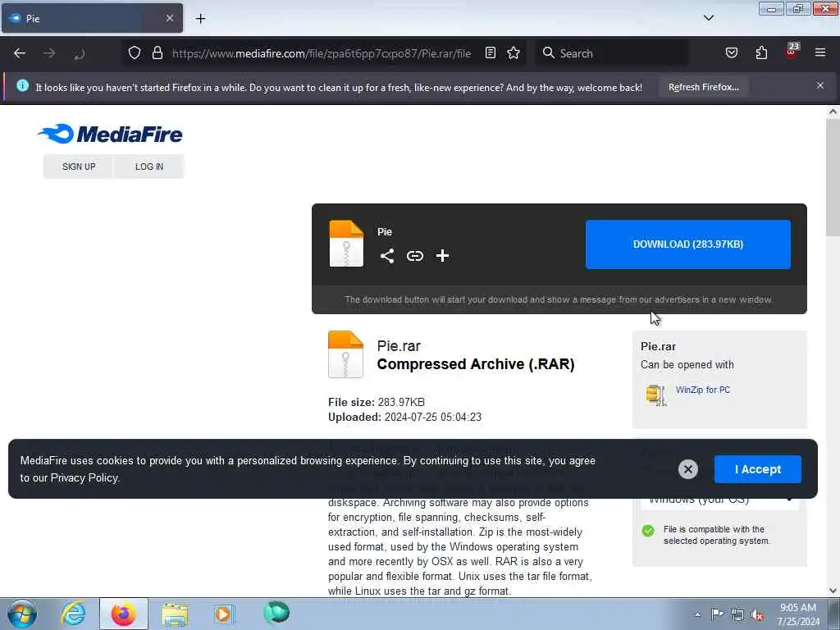840x630 pixels.
Task: Click the info icon in notification bar
Action: click(22, 85)
